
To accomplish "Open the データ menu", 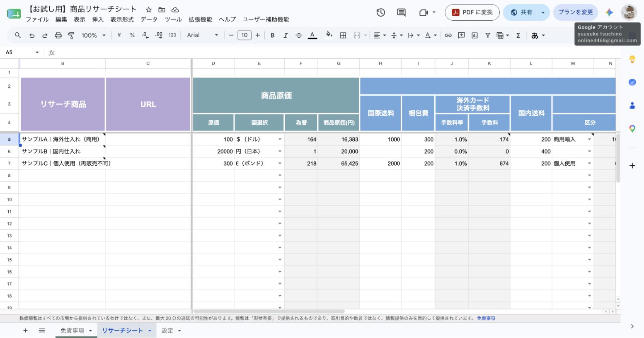I will click(x=149, y=19).
